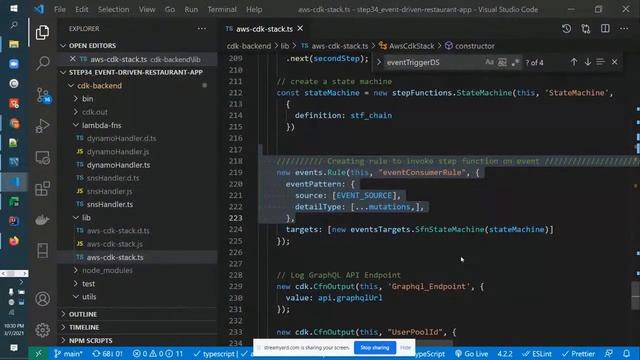Close the aws-cdk-stack.ts editor tab
Screen dimensions: 640x360
[300, 29]
